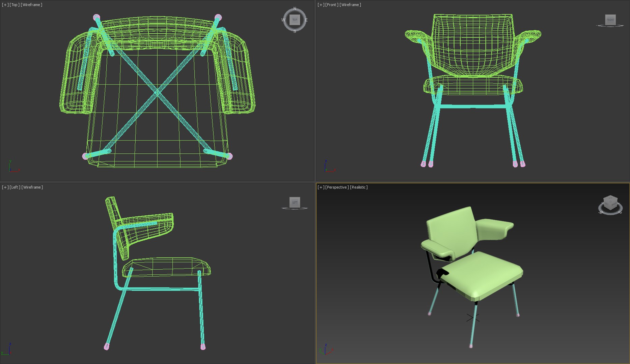
Task: Open the [Top] view label menu
Action: click(x=15, y=5)
